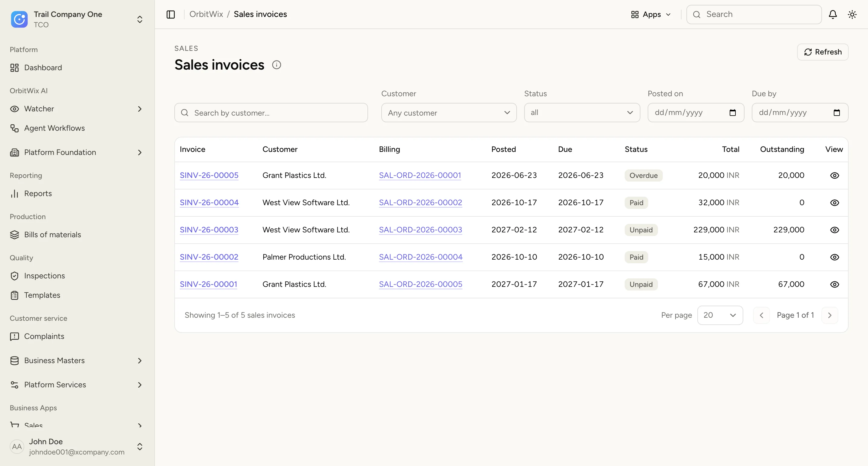Click the John Doe avatar
This screenshot has width=868, height=466.
pos(17,447)
